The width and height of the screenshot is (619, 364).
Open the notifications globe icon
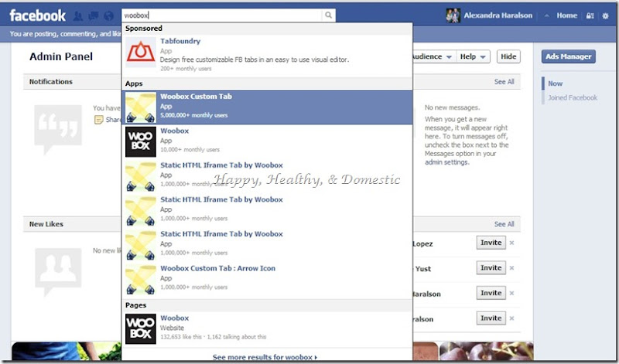coord(108,15)
